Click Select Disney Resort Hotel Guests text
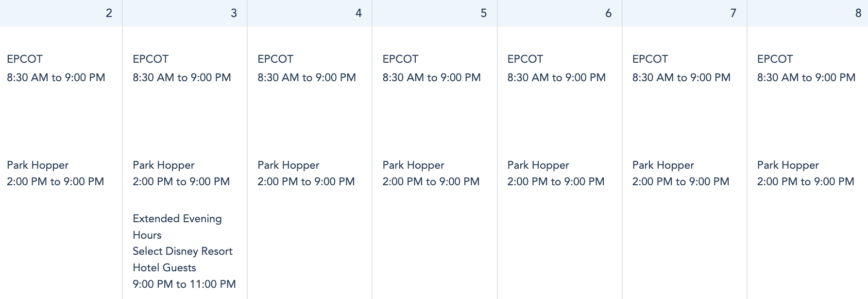Screen dimensions: 868x299 (182, 259)
